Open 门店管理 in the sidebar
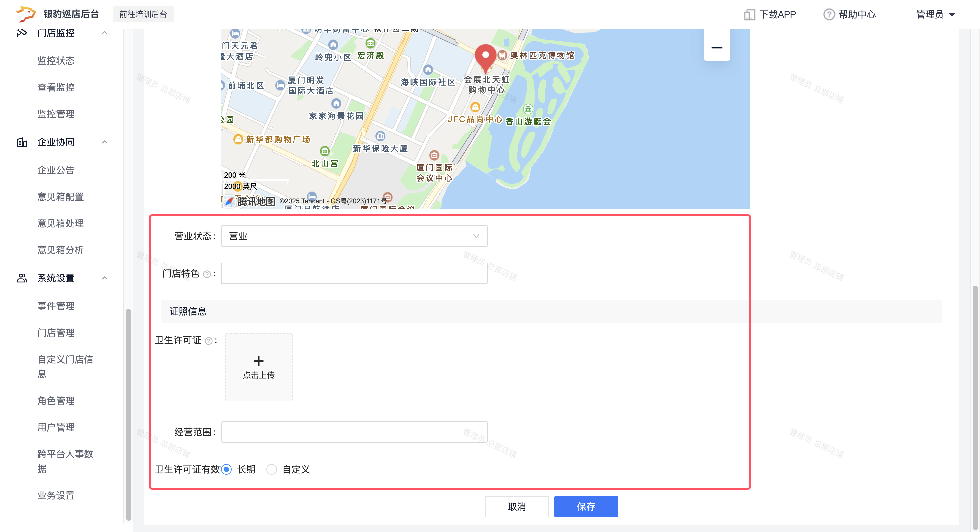This screenshot has width=980, height=532. click(56, 333)
